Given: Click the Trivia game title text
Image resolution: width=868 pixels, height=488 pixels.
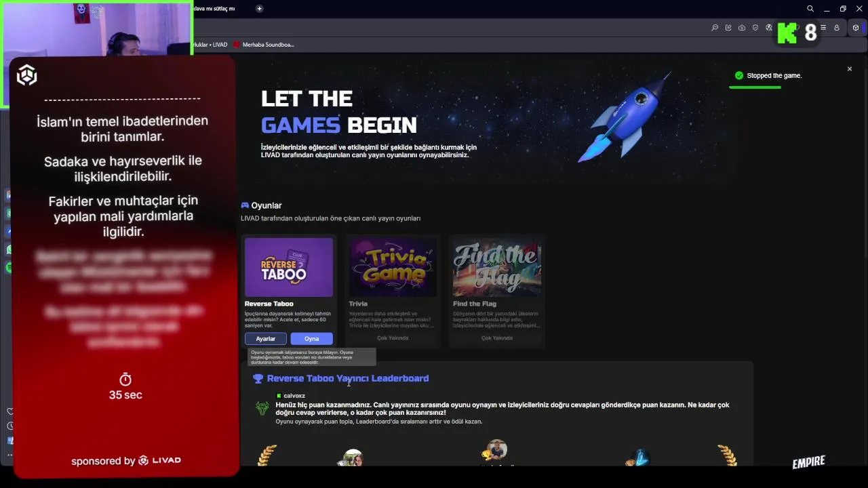Looking at the screenshot, I should [x=358, y=304].
